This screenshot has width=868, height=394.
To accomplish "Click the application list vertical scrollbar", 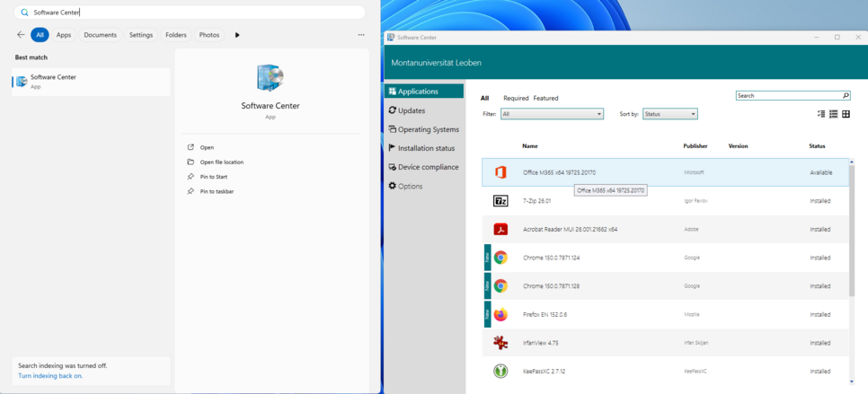I will [x=852, y=231].
